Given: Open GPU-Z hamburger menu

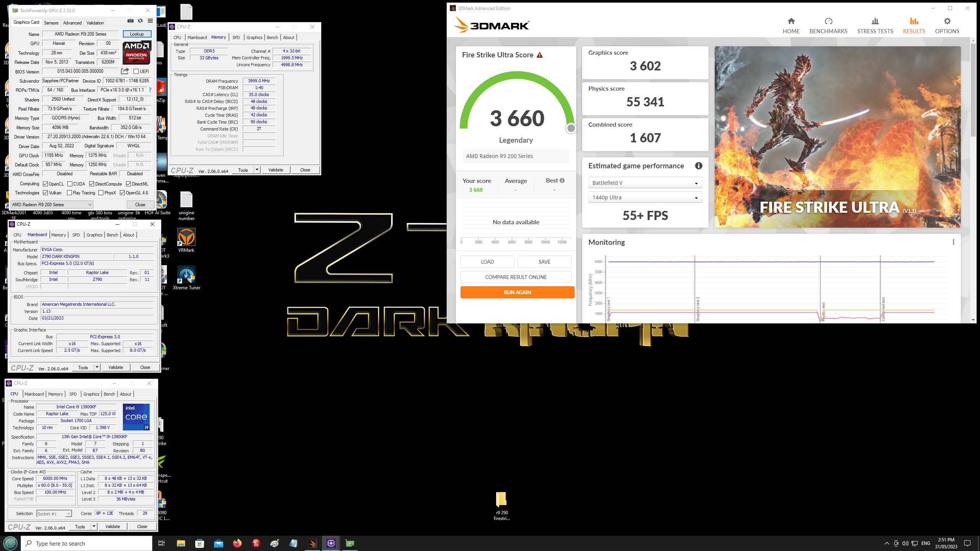Looking at the screenshot, I should [150, 21].
